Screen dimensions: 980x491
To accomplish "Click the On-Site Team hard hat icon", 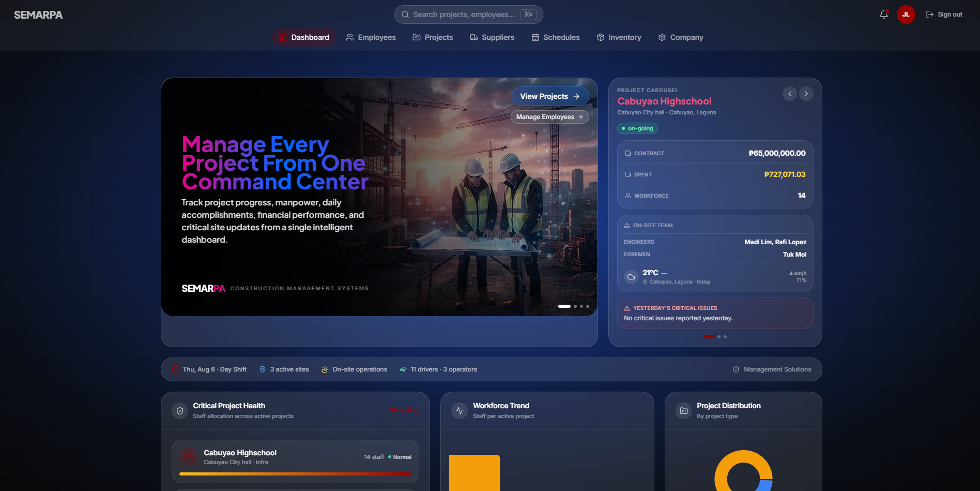I will pyautogui.click(x=627, y=226).
